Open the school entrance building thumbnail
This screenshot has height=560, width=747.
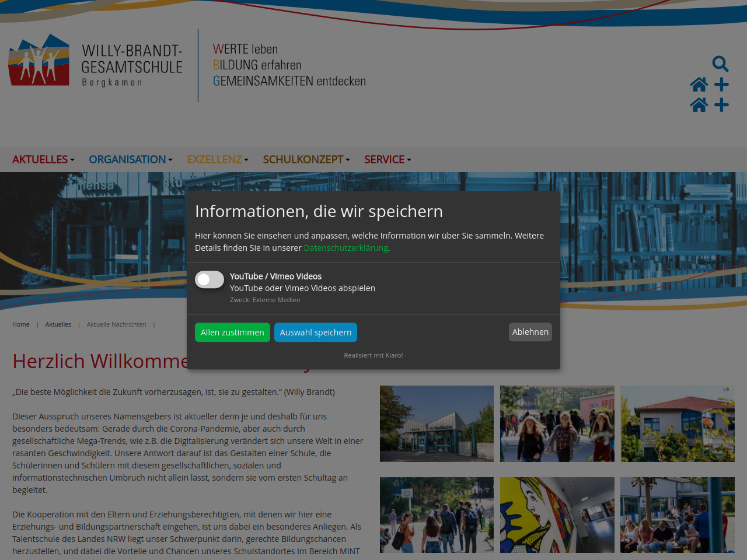[x=437, y=423]
